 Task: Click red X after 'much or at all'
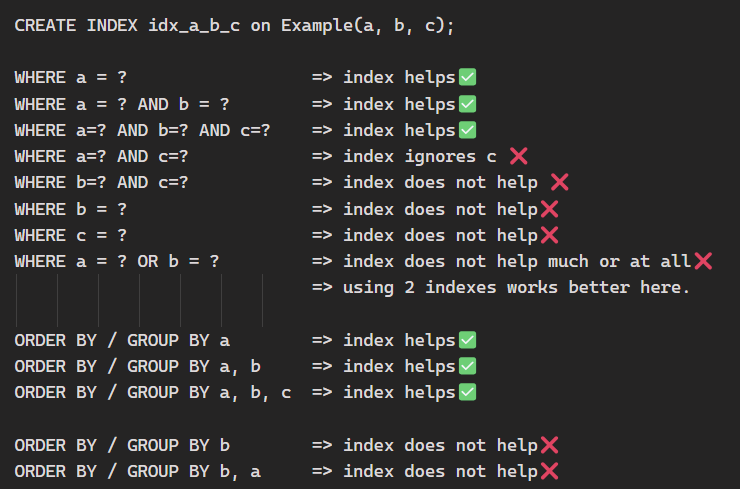(702, 261)
